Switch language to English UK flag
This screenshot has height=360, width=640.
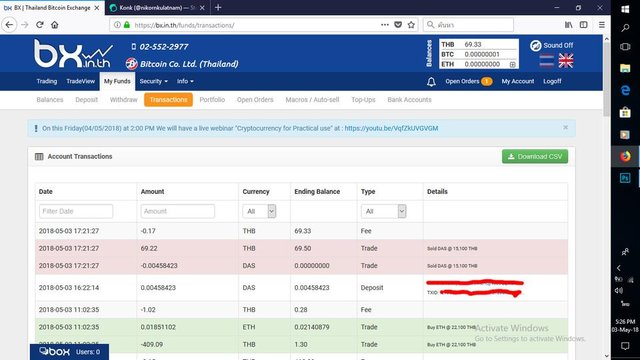click(566, 61)
